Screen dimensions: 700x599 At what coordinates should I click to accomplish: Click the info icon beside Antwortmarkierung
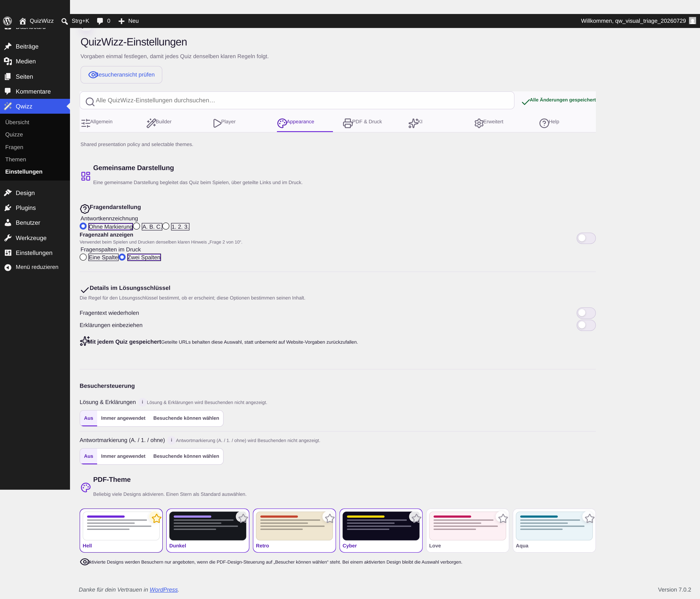tap(171, 440)
